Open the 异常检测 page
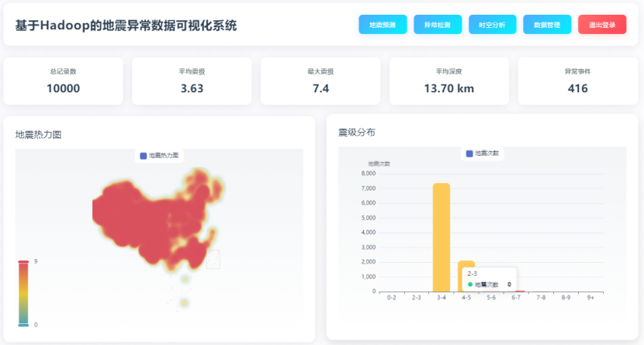 tap(438, 25)
